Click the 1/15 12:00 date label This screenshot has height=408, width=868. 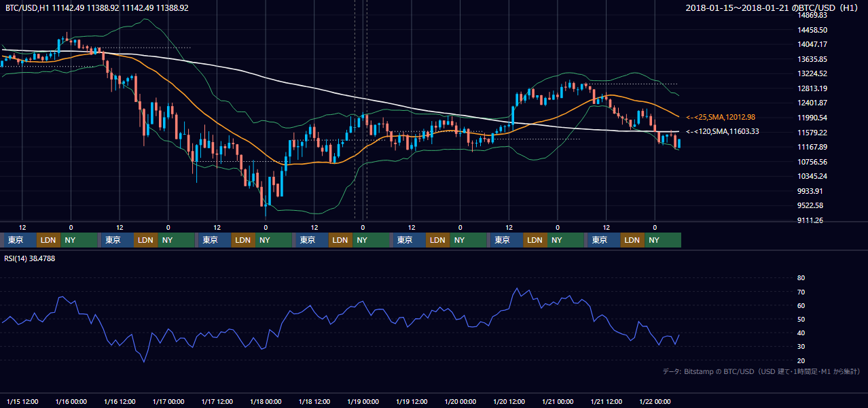tap(22, 401)
